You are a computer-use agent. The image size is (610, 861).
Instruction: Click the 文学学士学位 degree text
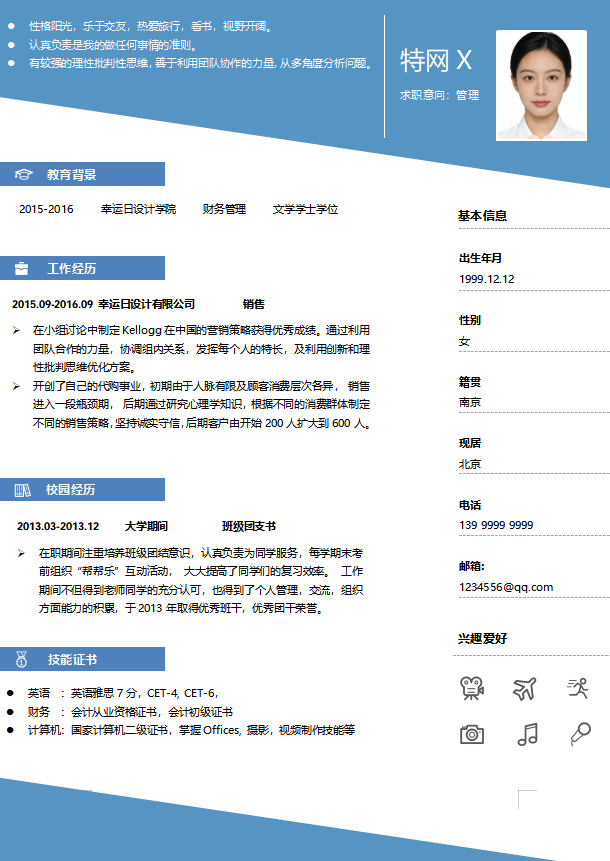(x=305, y=209)
